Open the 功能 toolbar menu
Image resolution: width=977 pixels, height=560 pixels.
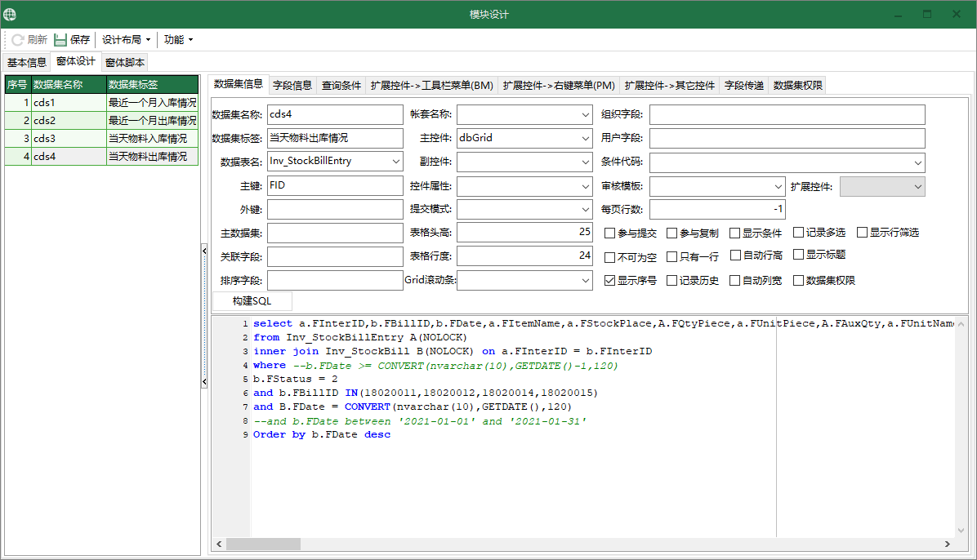point(178,40)
